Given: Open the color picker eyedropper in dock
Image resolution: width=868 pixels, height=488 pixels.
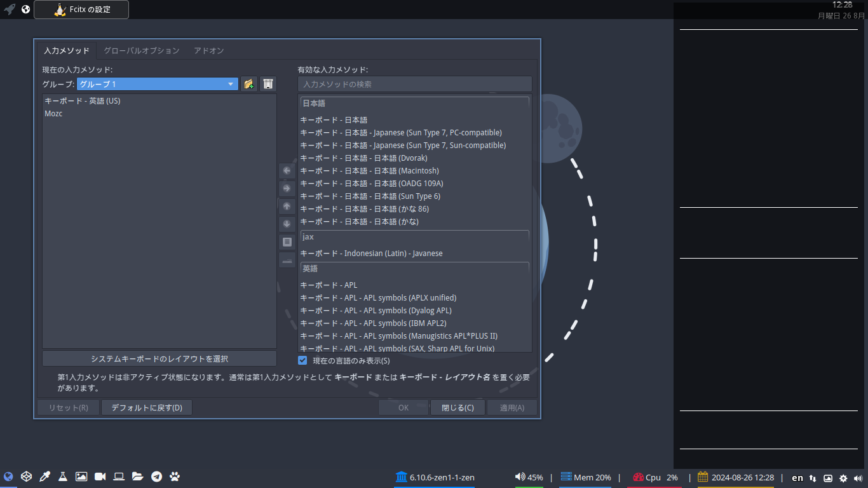Looking at the screenshot, I should coord(44,477).
